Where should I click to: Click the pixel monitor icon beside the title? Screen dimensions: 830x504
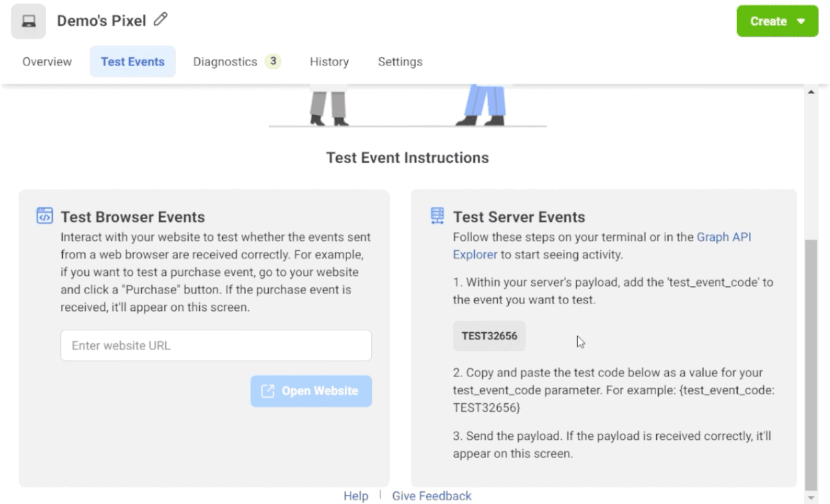coord(28,21)
